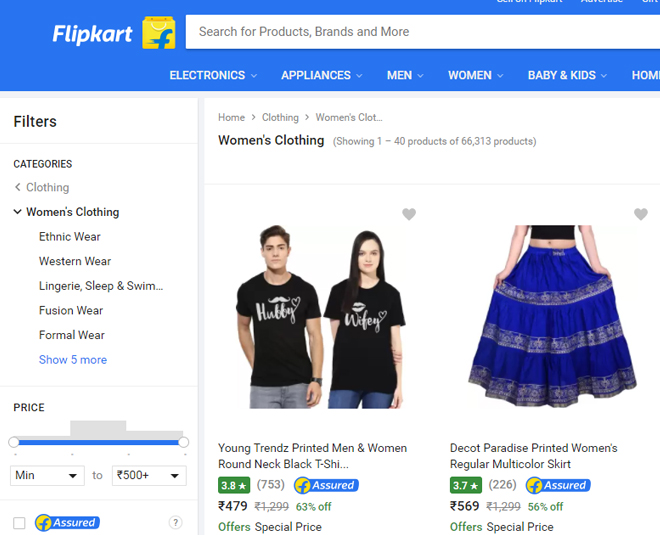Expand the Men menu arrow
Viewport: 660px width, 535px height.
[x=420, y=76]
